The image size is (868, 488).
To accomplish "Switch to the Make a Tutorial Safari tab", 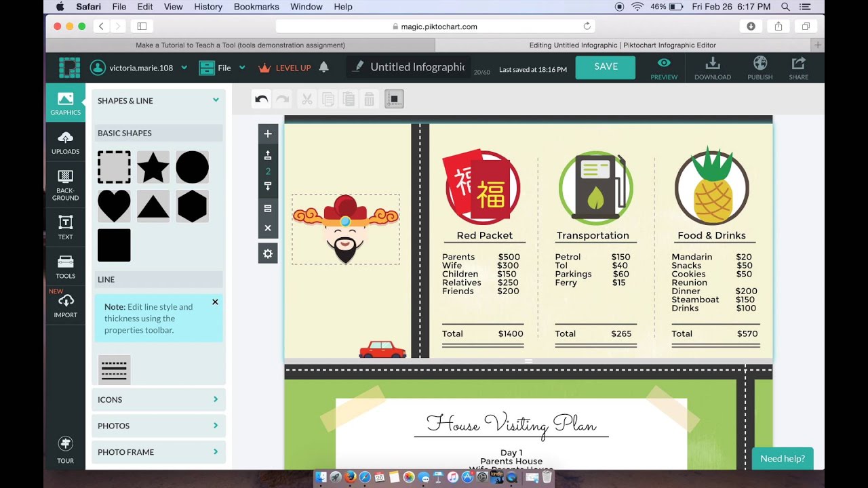I will [x=240, y=45].
